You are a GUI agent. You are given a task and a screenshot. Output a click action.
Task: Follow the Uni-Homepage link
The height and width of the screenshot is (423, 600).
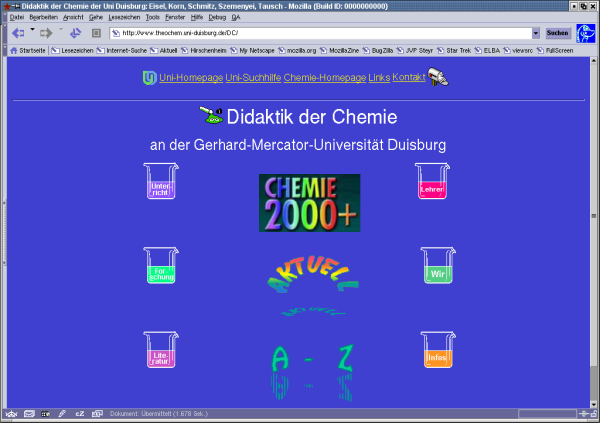coord(191,78)
